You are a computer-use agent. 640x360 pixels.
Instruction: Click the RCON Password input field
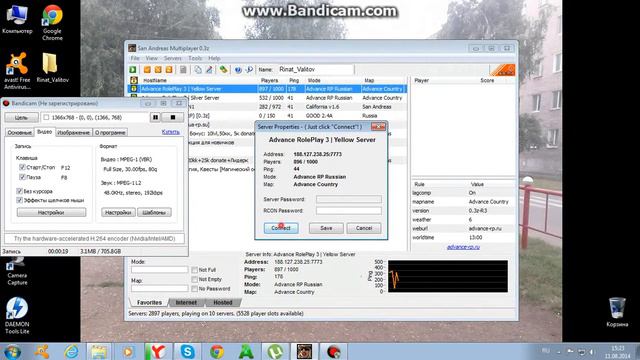pyautogui.click(x=349, y=211)
